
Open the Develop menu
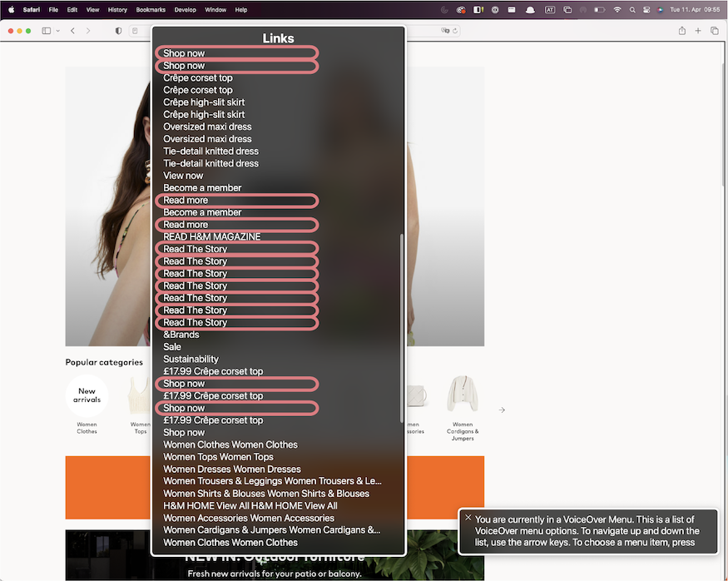click(x=186, y=10)
